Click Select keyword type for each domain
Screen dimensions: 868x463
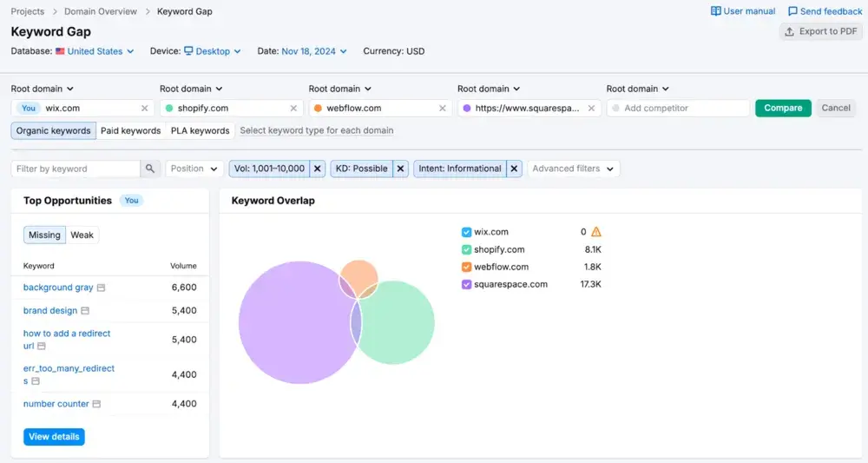317,130
